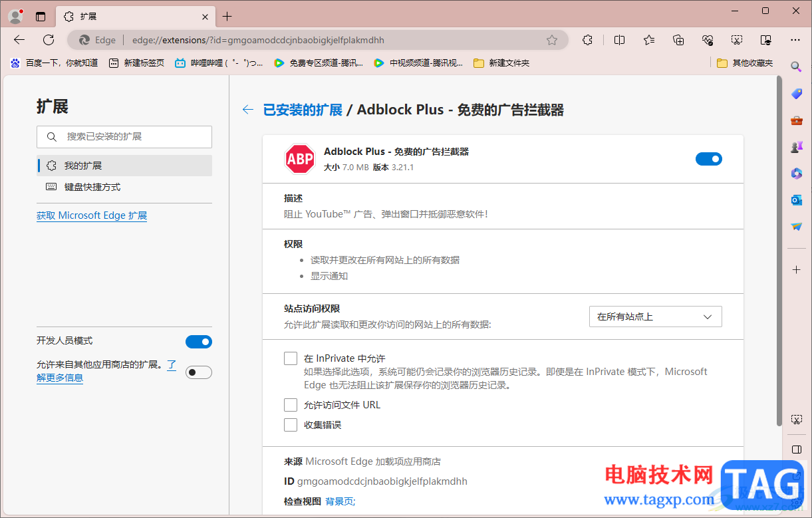Screen dimensions: 812x518
Task: Open sidebar Tools briefcase icon
Action: coord(796,120)
